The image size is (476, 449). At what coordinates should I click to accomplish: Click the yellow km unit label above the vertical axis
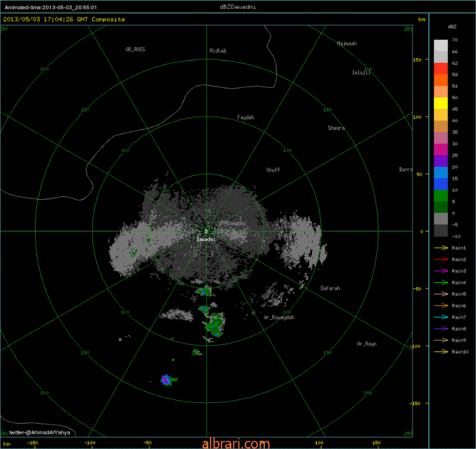[x=422, y=20]
